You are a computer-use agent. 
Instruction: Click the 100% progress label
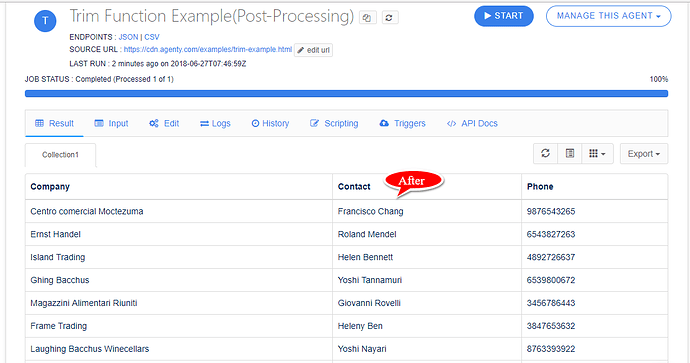[x=659, y=79]
